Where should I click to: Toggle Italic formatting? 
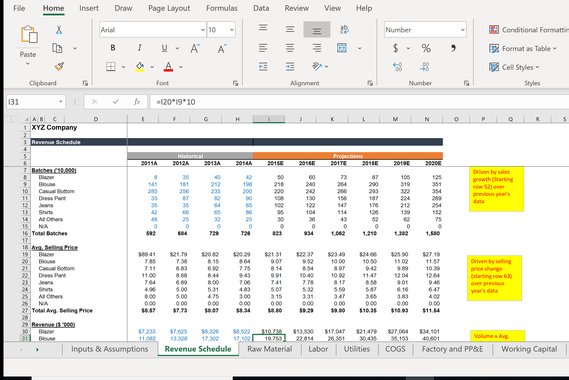(x=139, y=48)
